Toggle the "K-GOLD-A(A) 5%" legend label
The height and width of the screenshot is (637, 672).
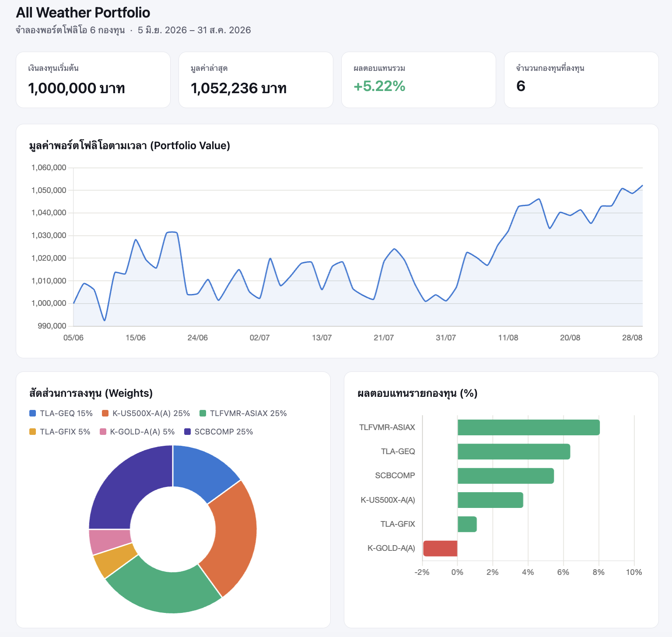(142, 432)
